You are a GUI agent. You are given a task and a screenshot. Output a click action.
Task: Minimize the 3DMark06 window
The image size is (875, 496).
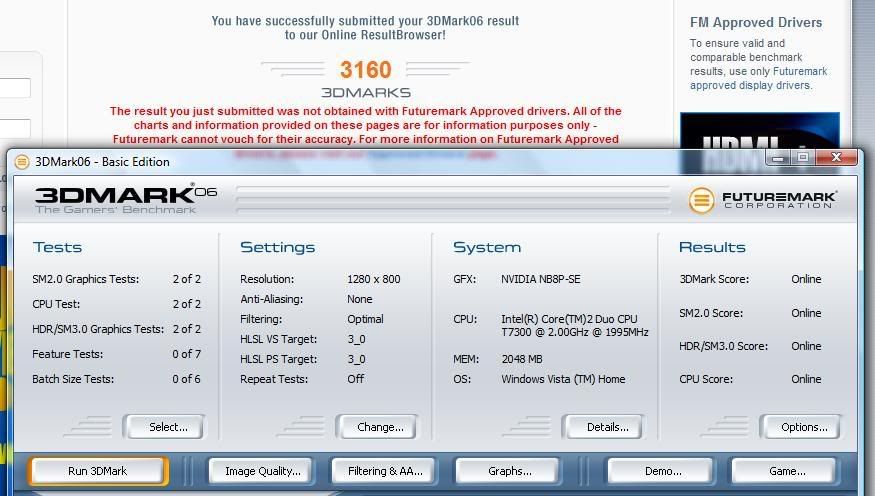point(778,158)
